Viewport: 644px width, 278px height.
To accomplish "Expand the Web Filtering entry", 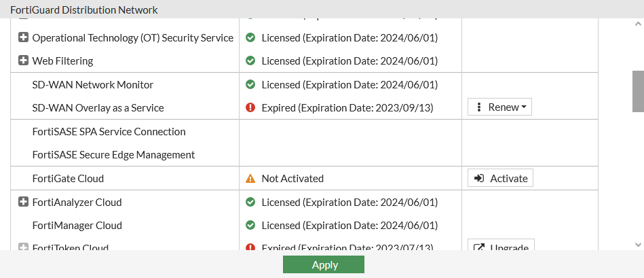I will (x=23, y=60).
